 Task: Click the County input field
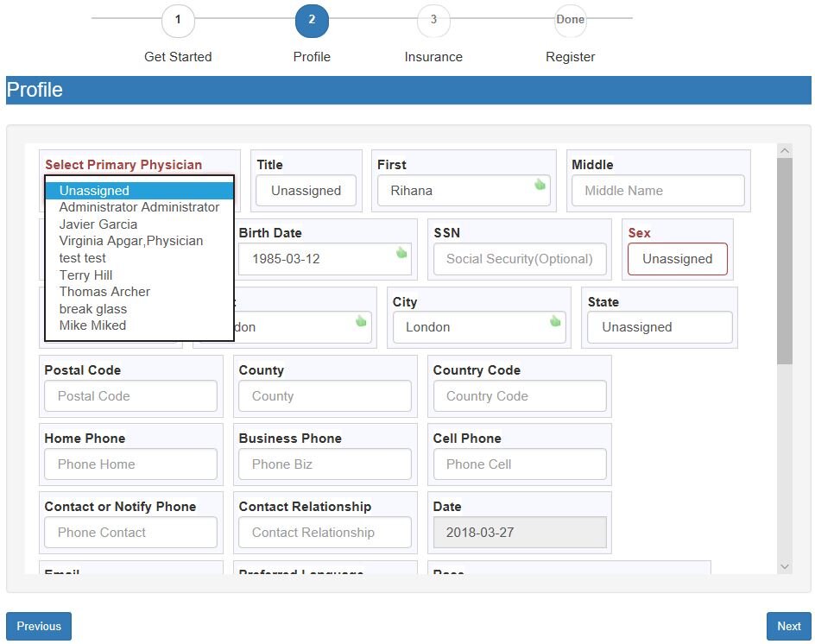coord(325,396)
